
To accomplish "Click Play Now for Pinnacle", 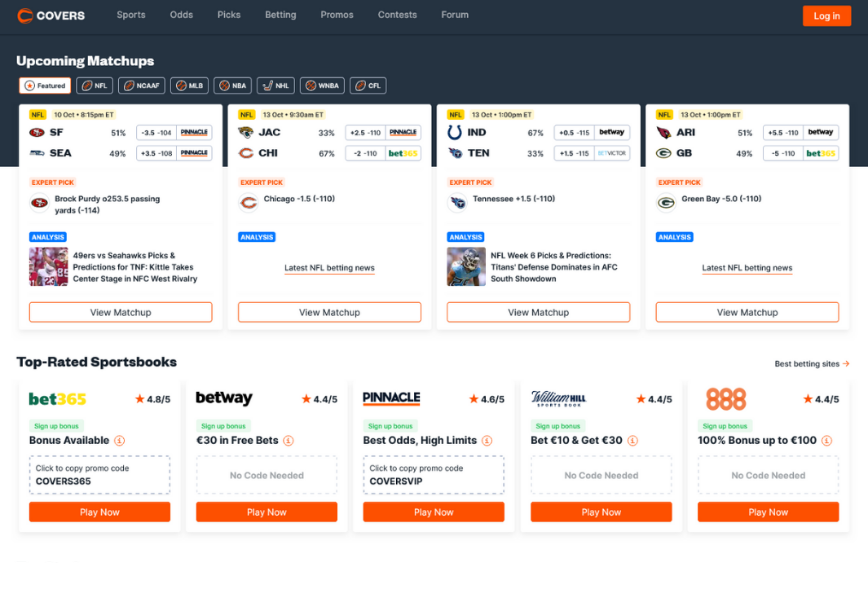I will 434,512.
